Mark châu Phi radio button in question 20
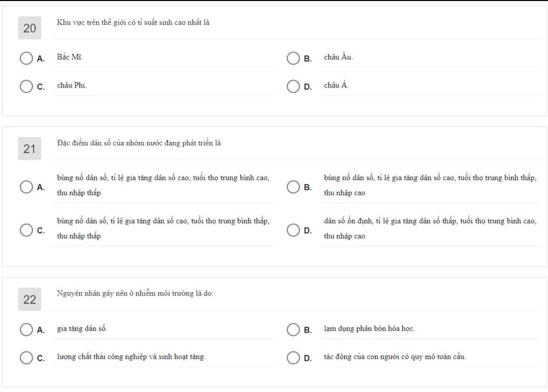548x392 pixels. [x=26, y=86]
